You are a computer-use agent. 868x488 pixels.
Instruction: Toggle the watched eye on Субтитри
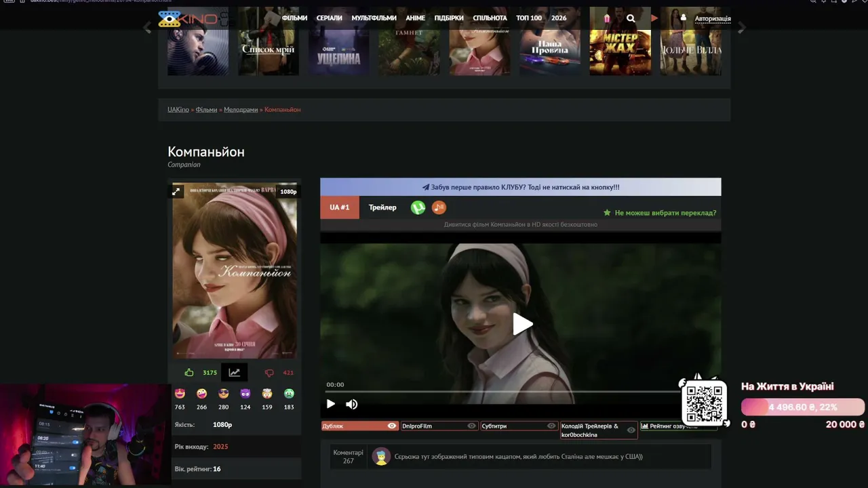tap(551, 426)
